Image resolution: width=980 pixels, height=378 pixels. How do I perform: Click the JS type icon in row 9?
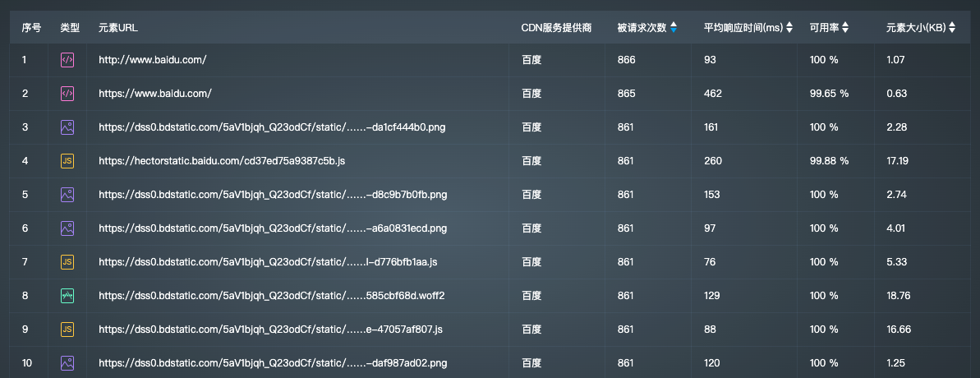[x=67, y=330]
